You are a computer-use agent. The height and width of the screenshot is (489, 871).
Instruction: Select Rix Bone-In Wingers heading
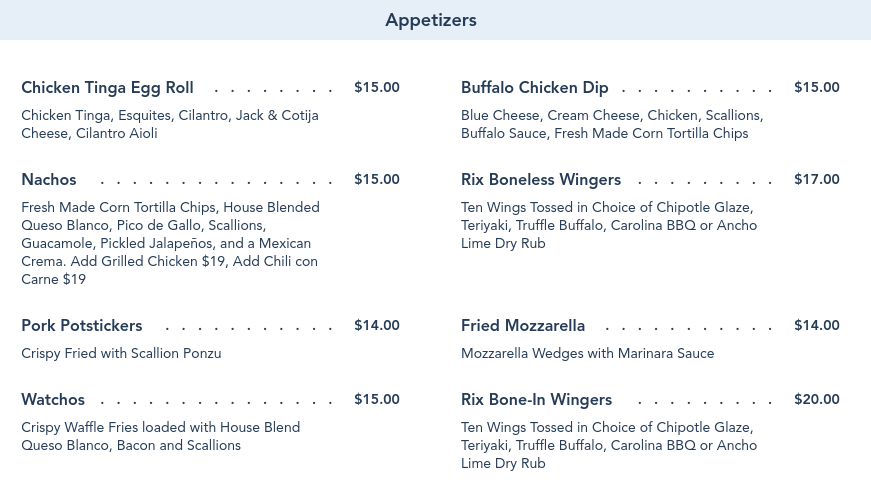[x=536, y=400]
